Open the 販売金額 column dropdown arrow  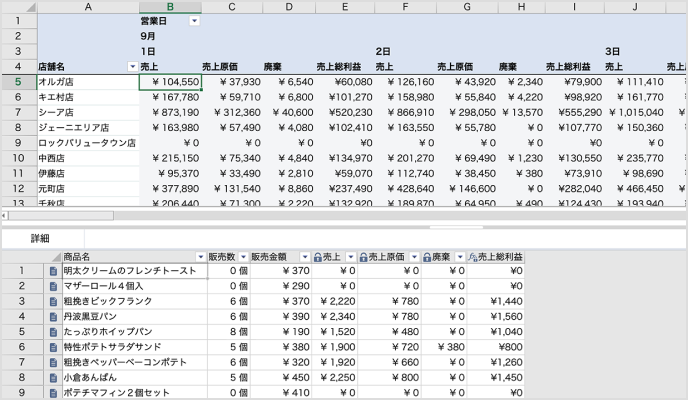pos(305,257)
